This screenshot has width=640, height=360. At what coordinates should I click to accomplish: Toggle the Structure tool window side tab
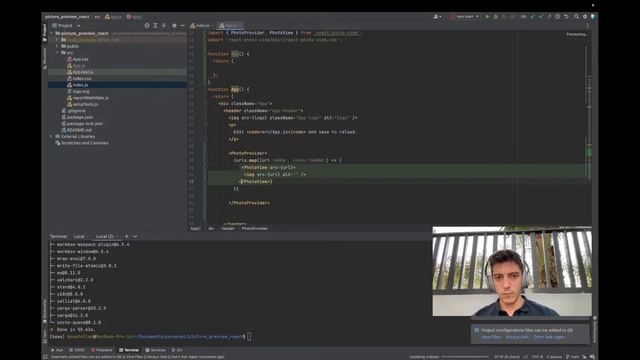(44, 58)
